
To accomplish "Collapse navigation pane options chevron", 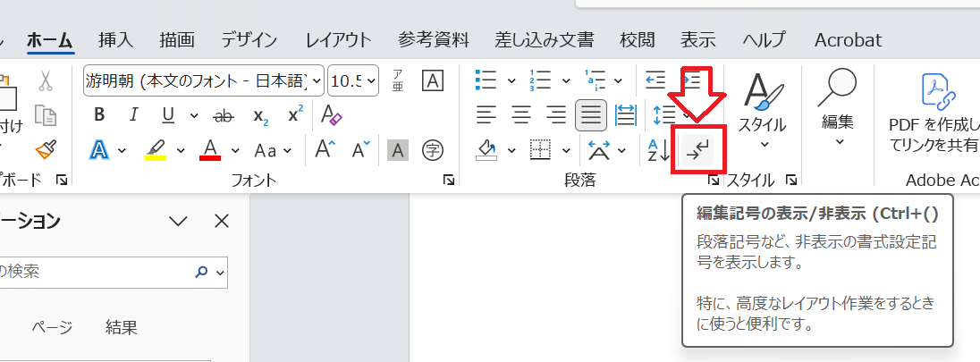I will tap(178, 221).
